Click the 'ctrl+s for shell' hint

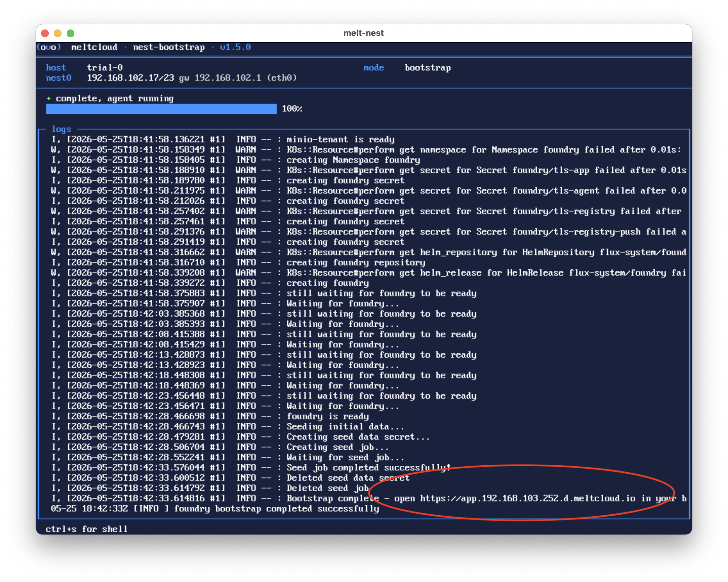pyautogui.click(x=87, y=529)
